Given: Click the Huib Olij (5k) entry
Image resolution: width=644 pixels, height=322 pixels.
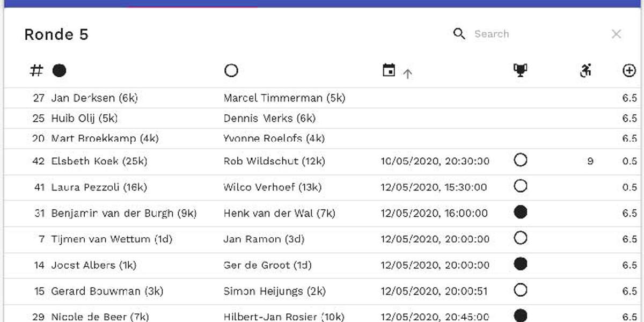Looking at the screenshot, I should [84, 119].
